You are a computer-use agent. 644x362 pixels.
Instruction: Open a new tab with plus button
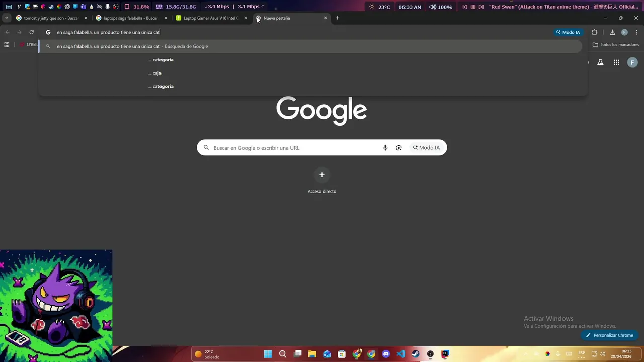(x=337, y=18)
